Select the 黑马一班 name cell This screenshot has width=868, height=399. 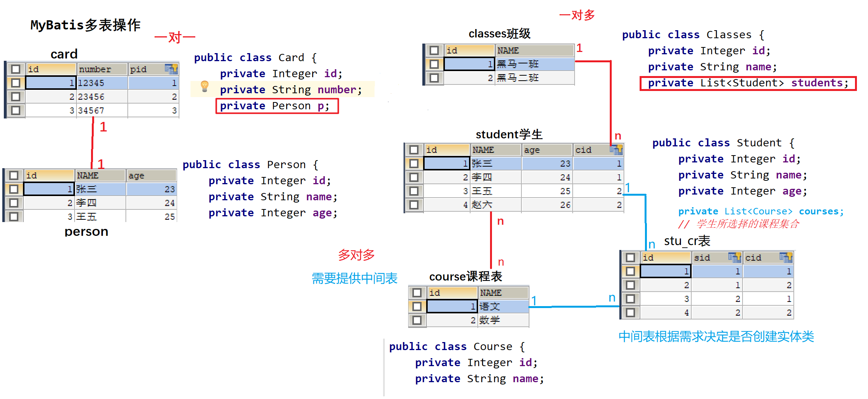535,64
